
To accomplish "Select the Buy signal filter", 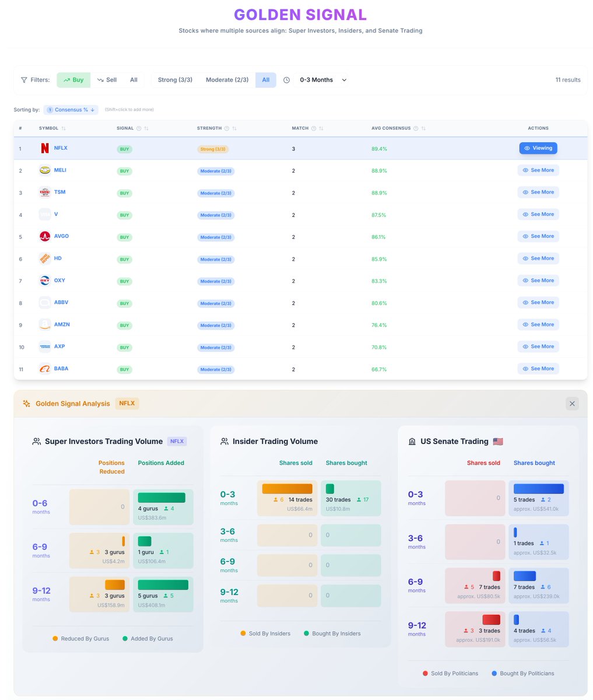I will (73, 80).
